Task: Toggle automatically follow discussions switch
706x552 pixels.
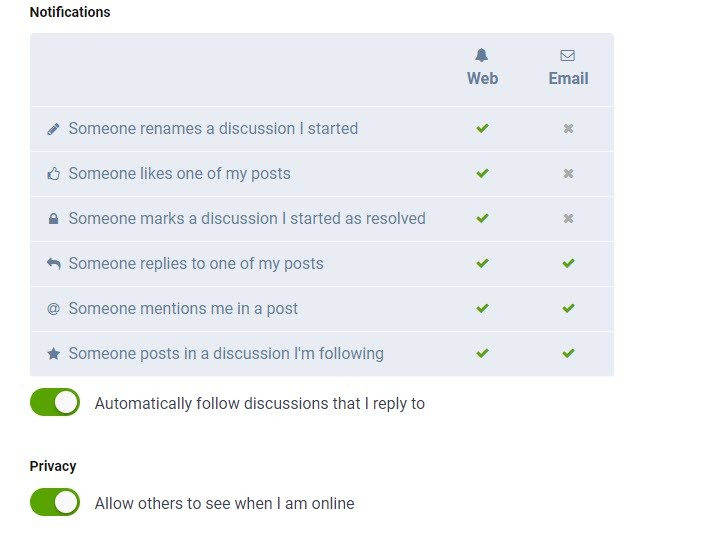Action: pos(55,403)
